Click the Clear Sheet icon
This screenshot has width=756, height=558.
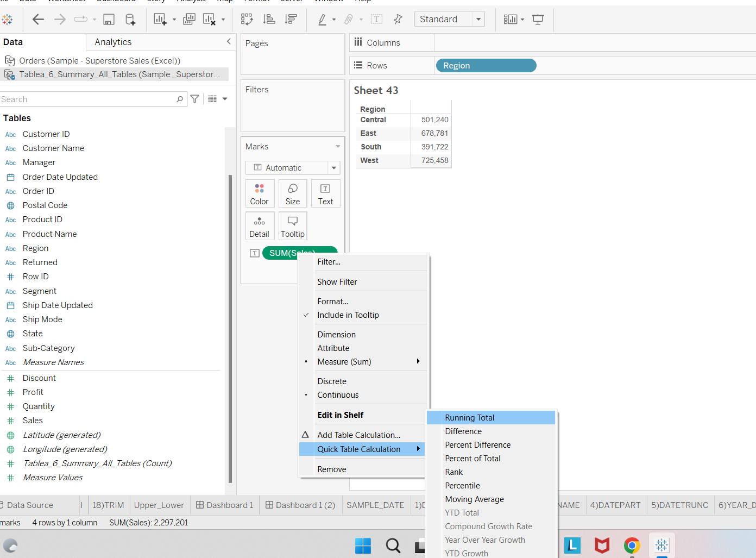point(209,20)
